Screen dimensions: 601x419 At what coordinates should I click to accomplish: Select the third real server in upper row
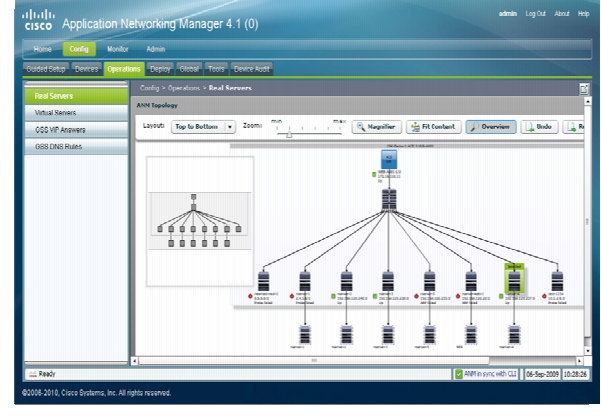point(346,281)
